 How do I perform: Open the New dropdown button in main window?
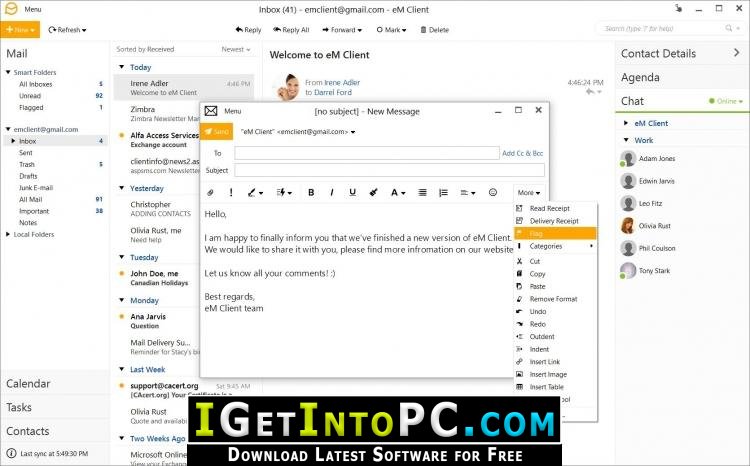[20, 30]
